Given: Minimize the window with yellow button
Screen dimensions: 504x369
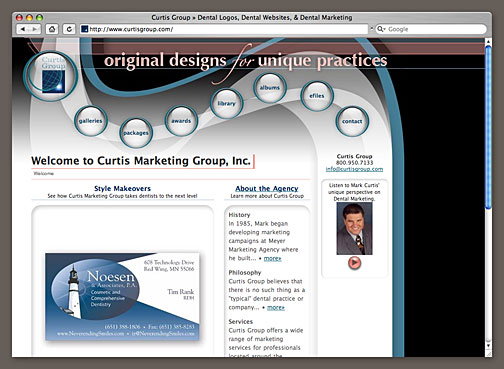Looking at the screenshot, I should (x=29, y=17).
